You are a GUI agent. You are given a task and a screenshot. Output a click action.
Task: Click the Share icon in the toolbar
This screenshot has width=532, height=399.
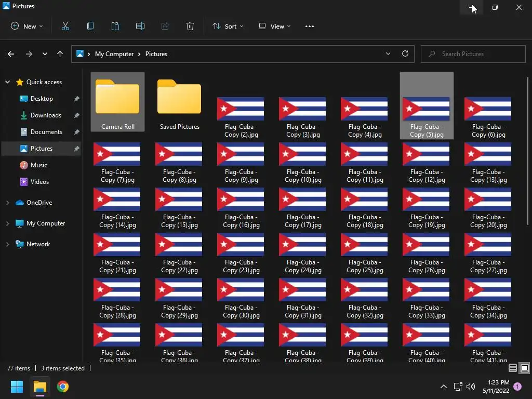[x=165, y=26]
